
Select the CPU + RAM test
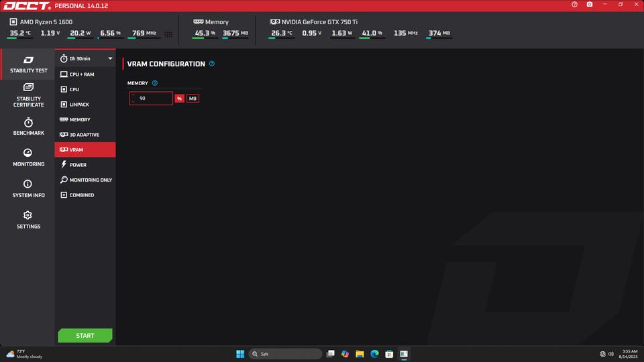point(85,74)
